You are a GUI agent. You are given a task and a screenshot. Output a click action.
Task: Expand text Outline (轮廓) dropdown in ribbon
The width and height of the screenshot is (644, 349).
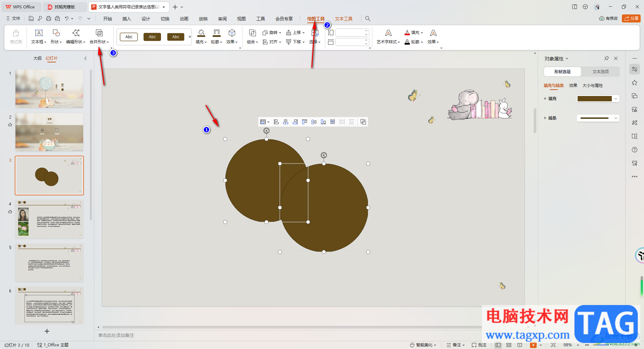[x=422, y=42]
